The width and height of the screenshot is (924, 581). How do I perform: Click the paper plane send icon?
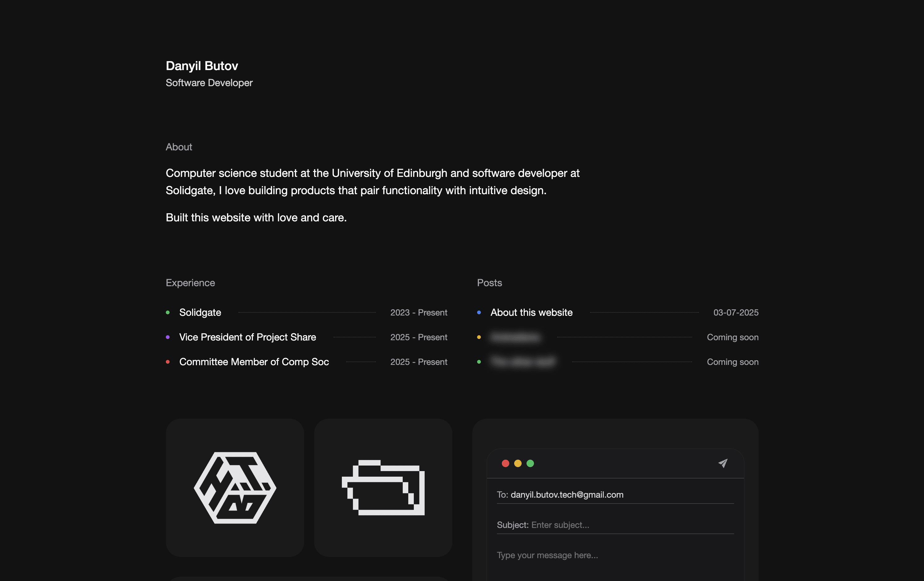point(723,463)
